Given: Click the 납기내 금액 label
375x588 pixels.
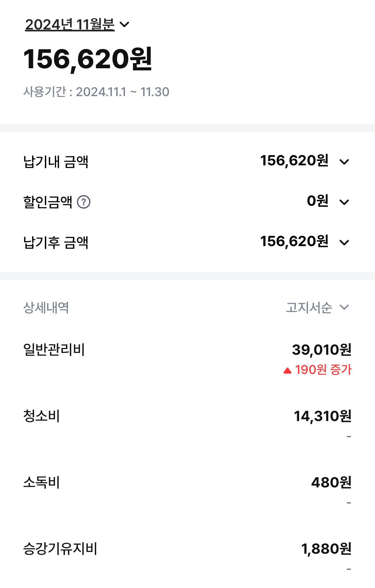Looking at the screenshot, I should (56, 162).
